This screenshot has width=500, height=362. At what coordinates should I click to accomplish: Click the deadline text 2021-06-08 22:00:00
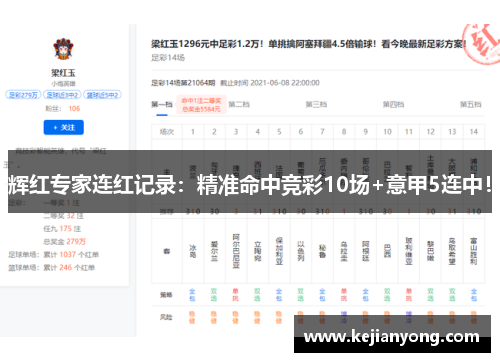click(x=285, y=83)
